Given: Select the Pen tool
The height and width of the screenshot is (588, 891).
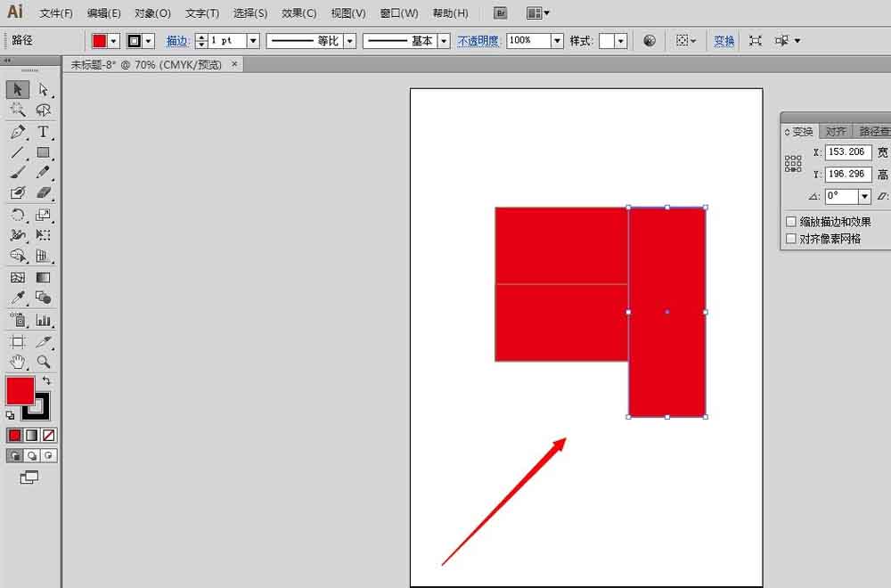Looking at the screenshot, I should (x=18, y=132).
